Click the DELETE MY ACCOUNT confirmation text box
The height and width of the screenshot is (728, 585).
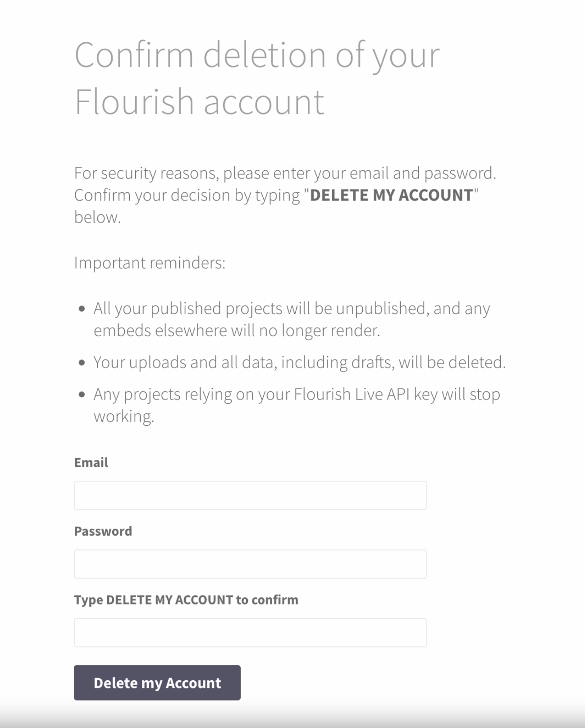click(x=250, y=632)
